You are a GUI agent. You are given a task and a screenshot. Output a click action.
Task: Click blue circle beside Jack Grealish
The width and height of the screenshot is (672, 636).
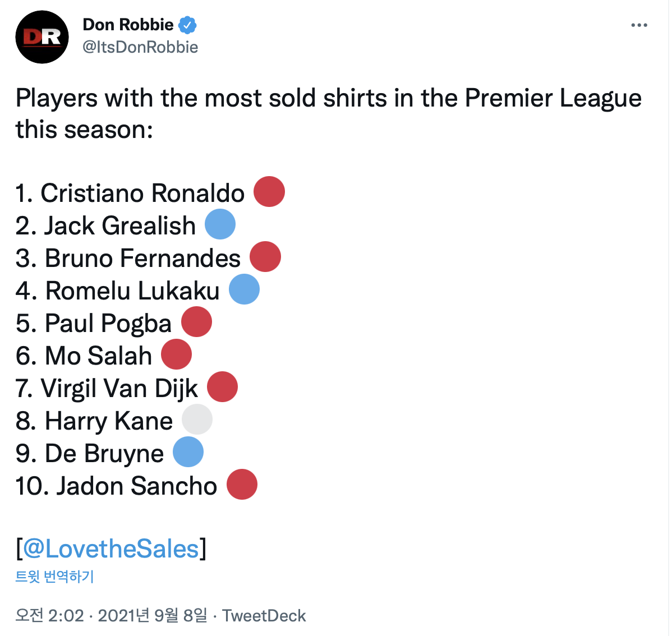(x=220, y=224)
